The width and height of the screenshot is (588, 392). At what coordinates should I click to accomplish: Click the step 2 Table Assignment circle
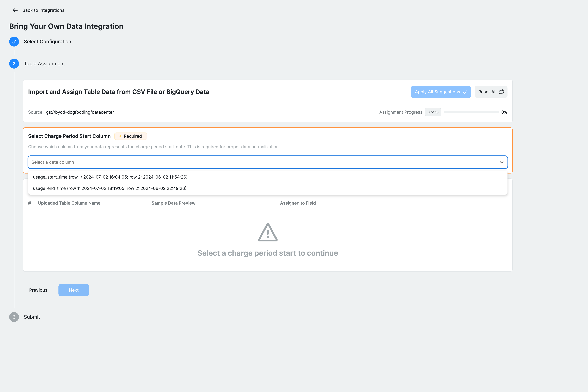tap(14, 64)
